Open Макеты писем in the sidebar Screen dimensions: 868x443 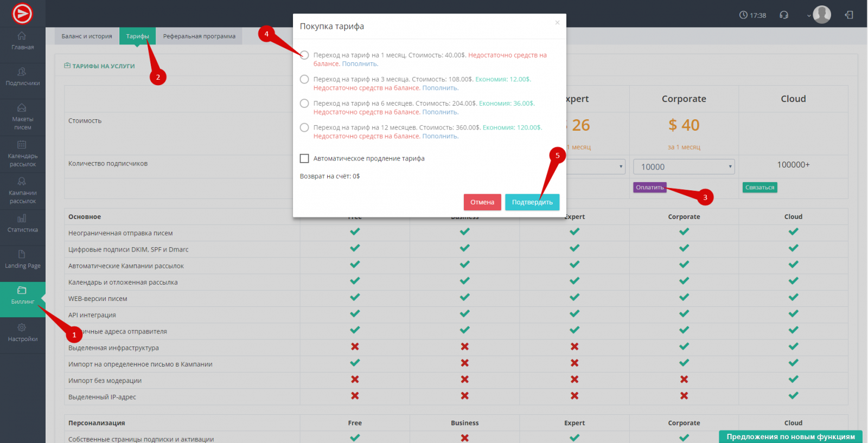point(22,116)
